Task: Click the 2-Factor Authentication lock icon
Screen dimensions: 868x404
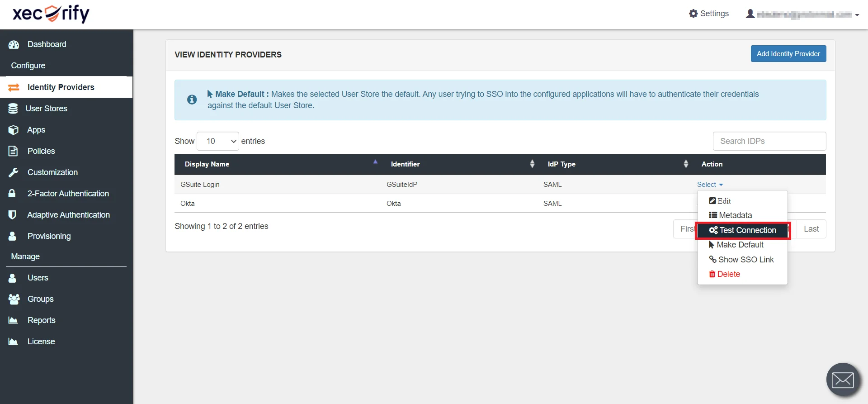Action: coord(12,194)
